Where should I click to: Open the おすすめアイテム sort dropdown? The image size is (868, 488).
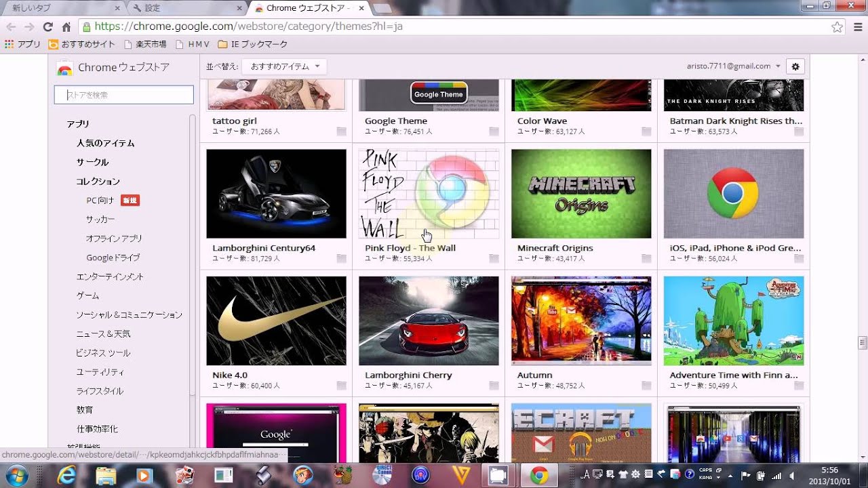(285, 66)
